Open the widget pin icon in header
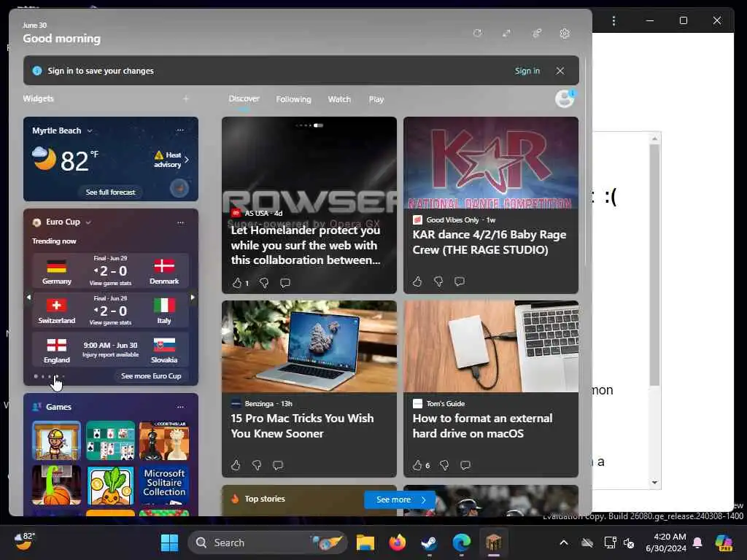This screenshot has height=560, width=747. (x=536, y=34)
